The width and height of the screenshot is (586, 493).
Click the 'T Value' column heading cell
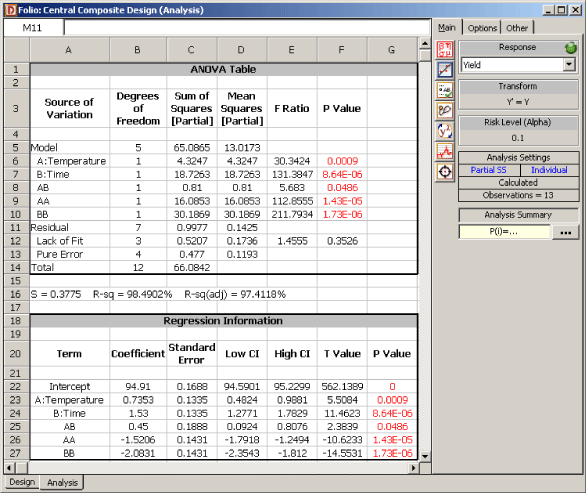click(x=342, y=354)
